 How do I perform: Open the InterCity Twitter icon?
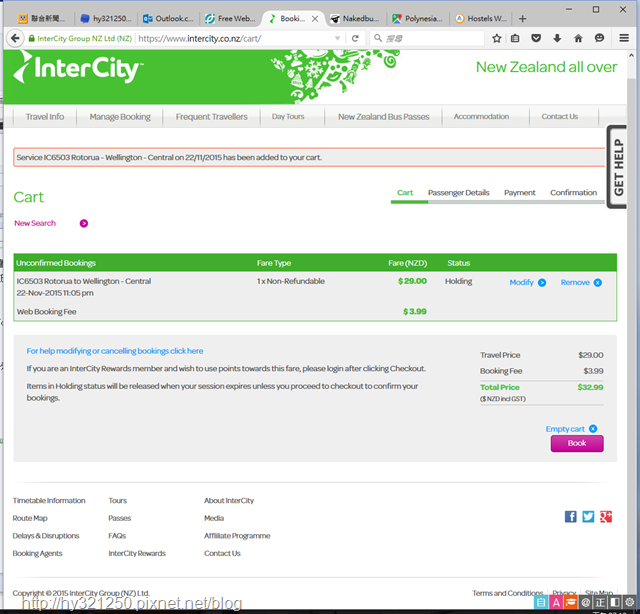tap(588, 516)
